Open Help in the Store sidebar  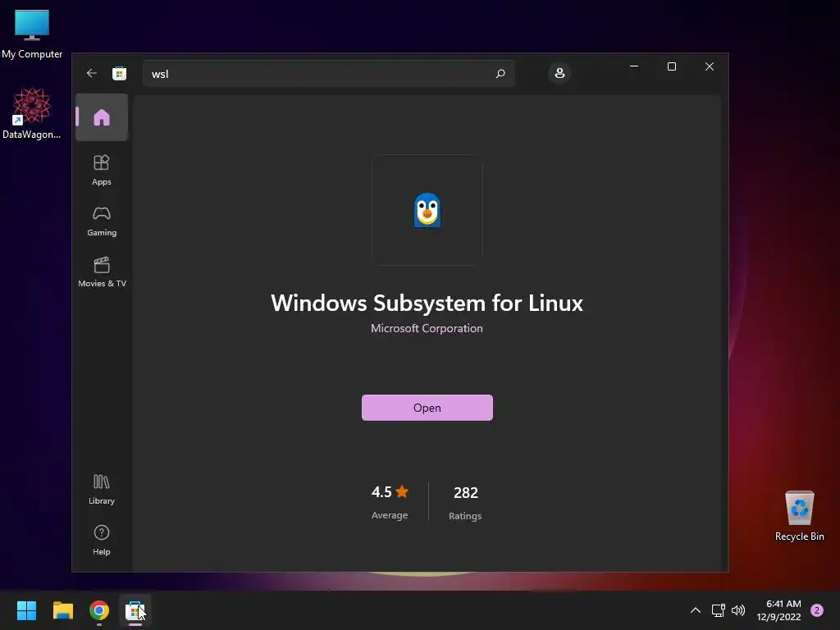102,540
